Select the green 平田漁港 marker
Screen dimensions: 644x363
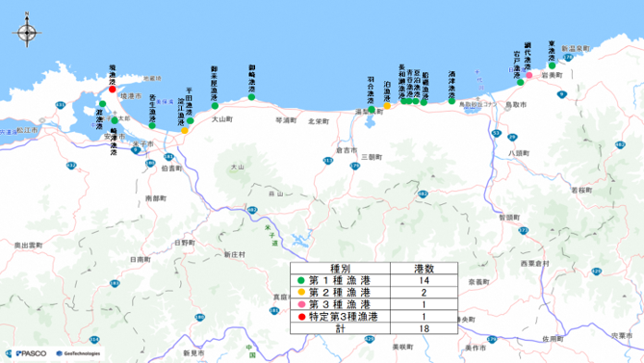tap(190, 120)
